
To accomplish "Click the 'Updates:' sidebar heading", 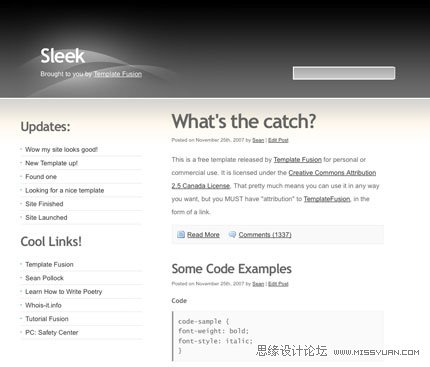I will 45,127.
